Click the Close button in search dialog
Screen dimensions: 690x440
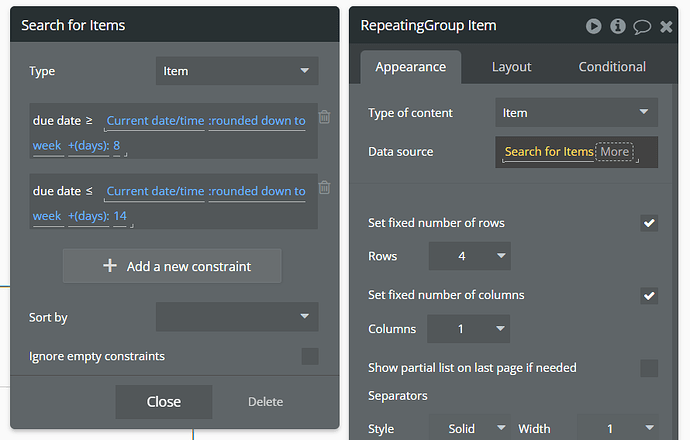(163, 402)
